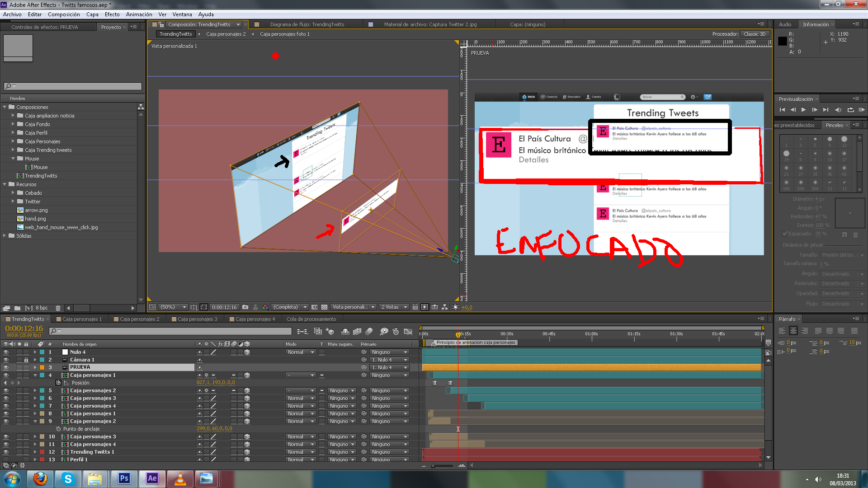The image size is (868, 488).
Task: Create a new folder in the Project panel
Action: pos(17,308)
